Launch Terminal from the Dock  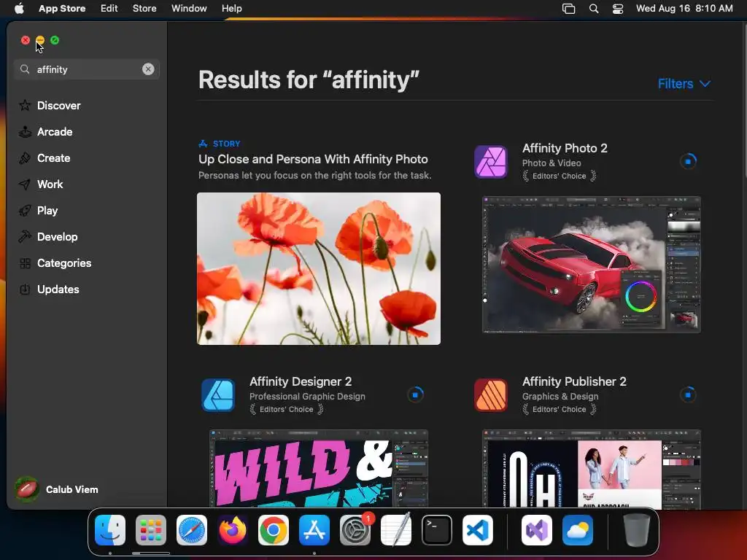click(437, 530)
